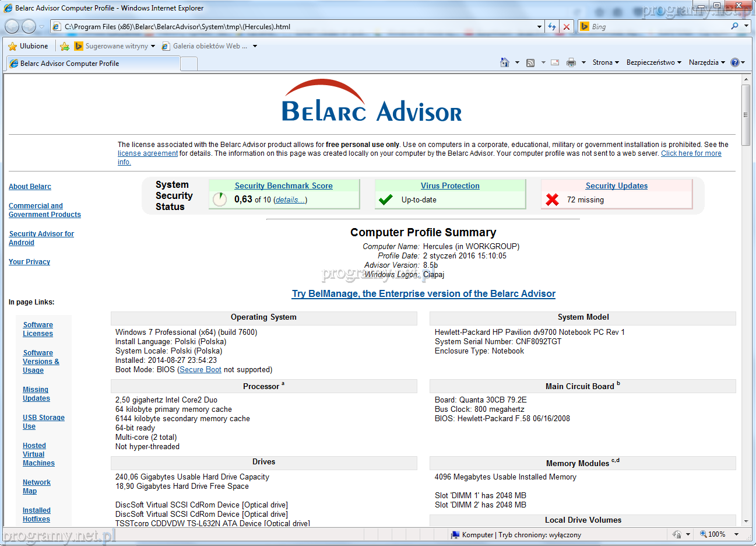This screenshot has height=546, width=756.
Task: Click the blue Help question mark icon
Action: click(x=734, y=62)
